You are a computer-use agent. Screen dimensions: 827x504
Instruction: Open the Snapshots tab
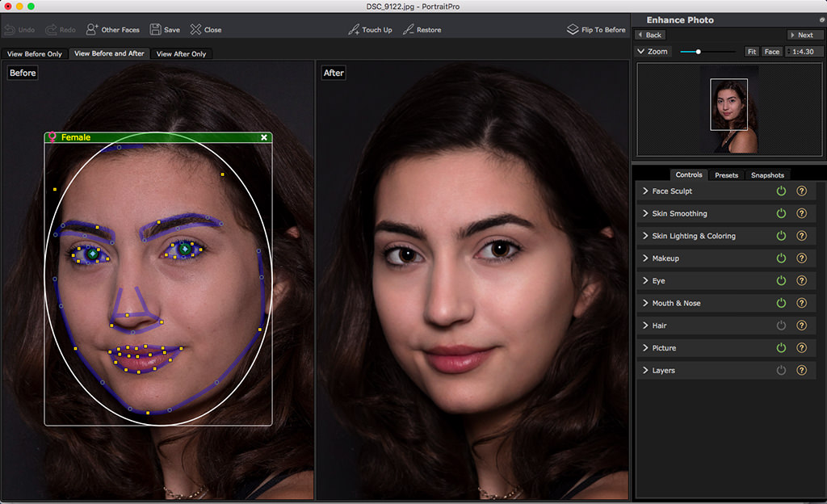tap(767, 175)
